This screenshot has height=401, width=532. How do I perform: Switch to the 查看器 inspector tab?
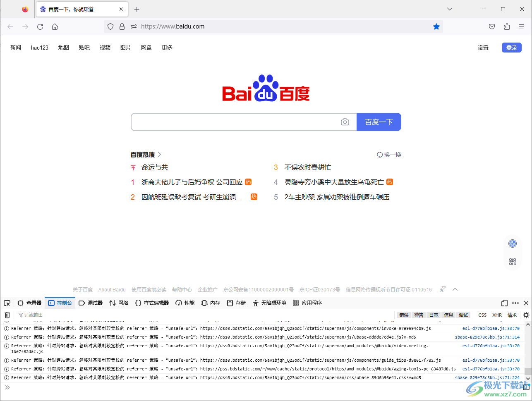[x=30, y=303]
